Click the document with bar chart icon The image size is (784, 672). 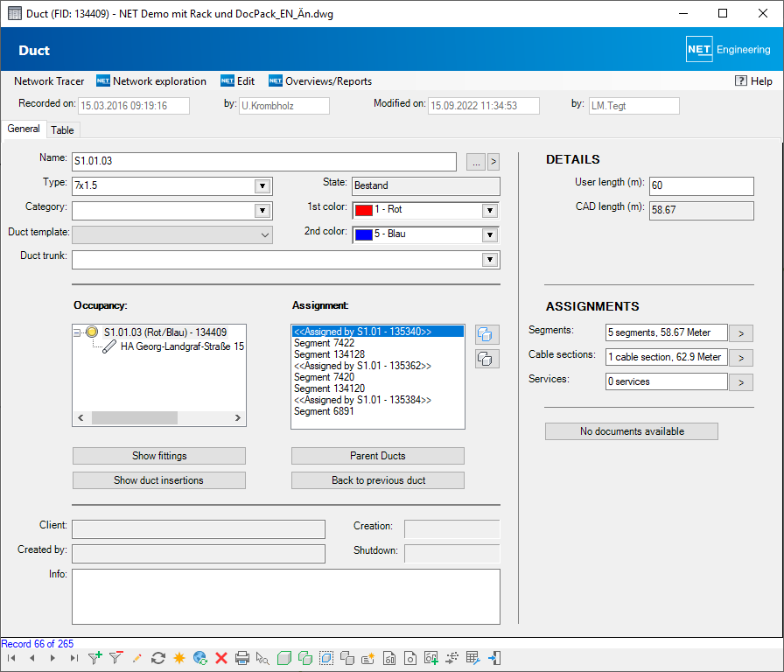(x=389, y=658)
